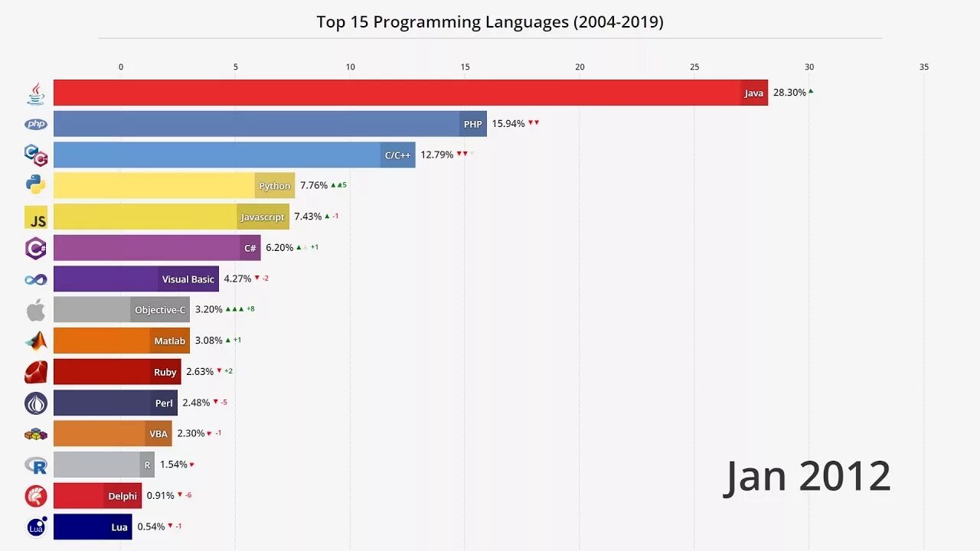980x551 pixels.
Task: Click the +8 rank change beside Objective-C
Action: pyautogui.click(x=250, y=309)
